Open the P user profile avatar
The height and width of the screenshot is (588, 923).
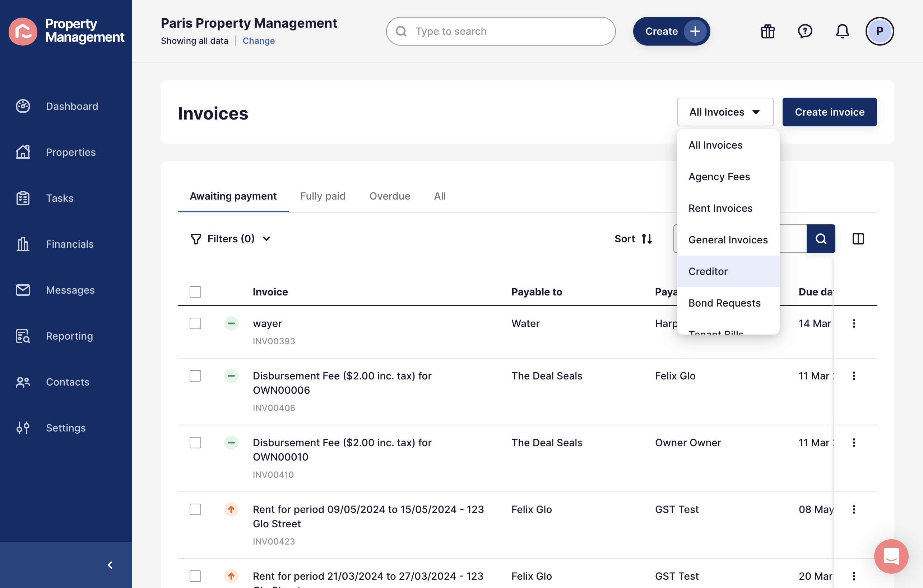point(879,31)
